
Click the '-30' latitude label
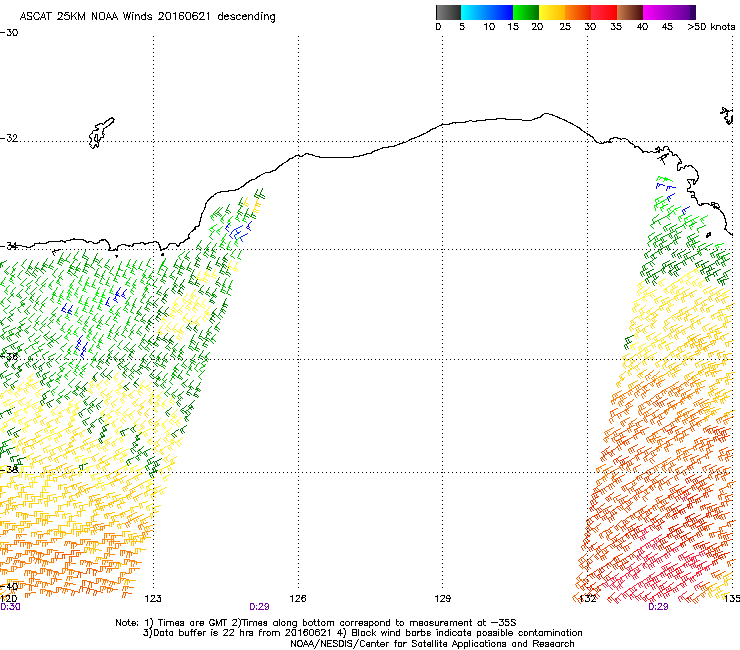9,33
